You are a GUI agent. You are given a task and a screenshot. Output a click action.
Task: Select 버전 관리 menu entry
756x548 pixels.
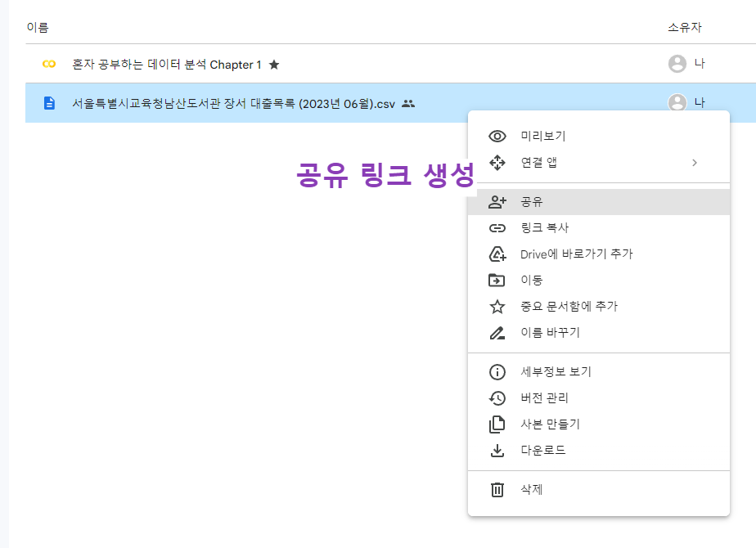(599, 398)
